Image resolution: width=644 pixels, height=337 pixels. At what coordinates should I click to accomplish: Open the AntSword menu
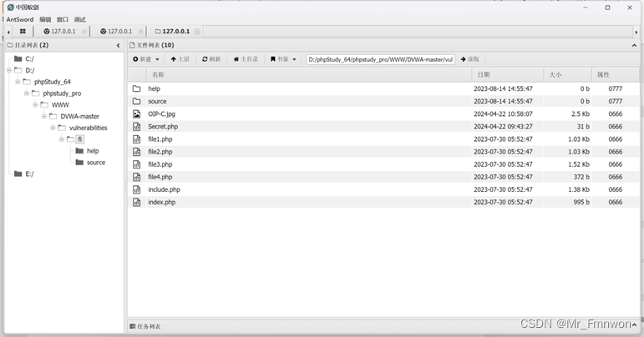tap(20, 19)
